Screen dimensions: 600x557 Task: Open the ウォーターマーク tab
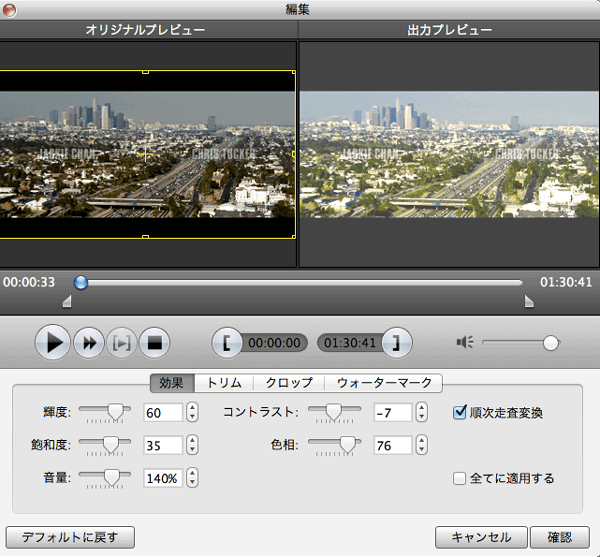click(384, 383)
